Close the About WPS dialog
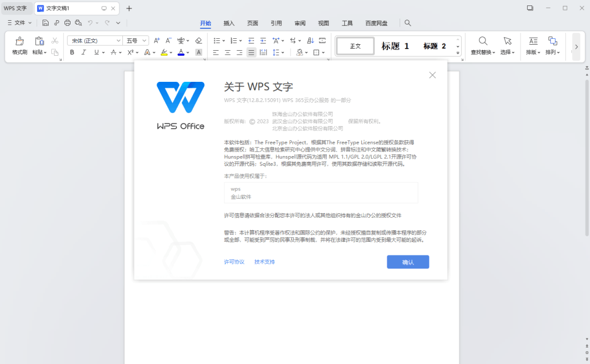Viewport: 590px width, 364px height. [432, 75]
